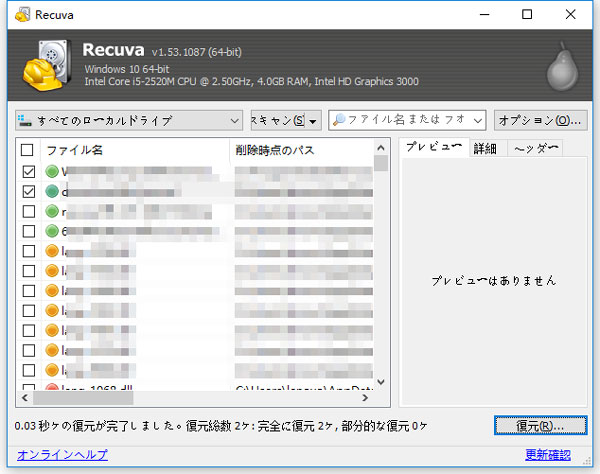This screenshot has width=600, height=474.
Task: Switch to the ヘッダー tab
Action: [536, 148]
